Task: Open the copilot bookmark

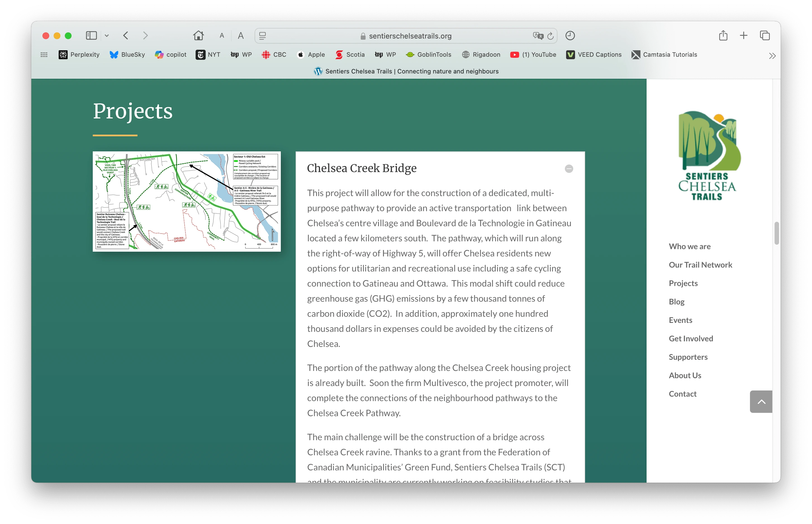Action: click(170, 55)
